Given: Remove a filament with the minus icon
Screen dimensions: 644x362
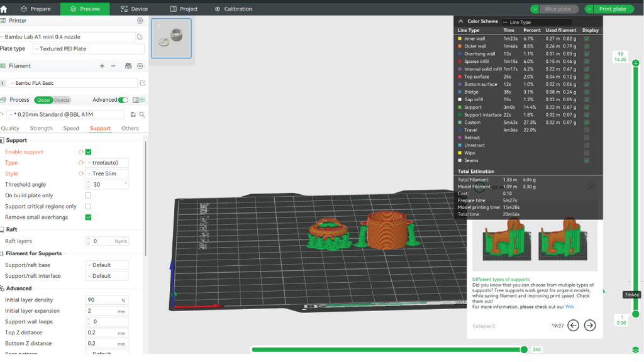Looking at the screenshot, I should click(x=113, y=65).
